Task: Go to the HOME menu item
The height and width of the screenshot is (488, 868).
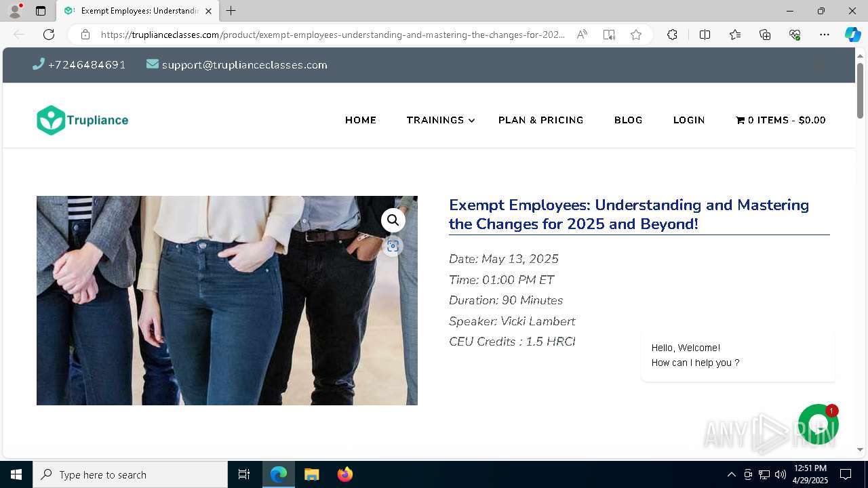Action: pyautogui.click(x=361, y=120)
